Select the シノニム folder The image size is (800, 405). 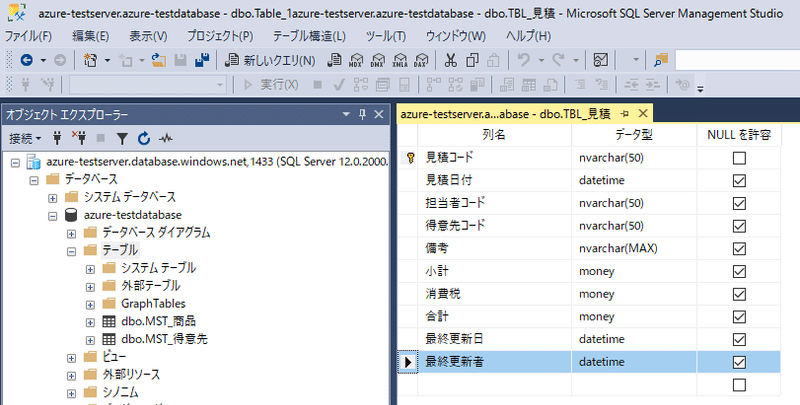pos(120,392)
